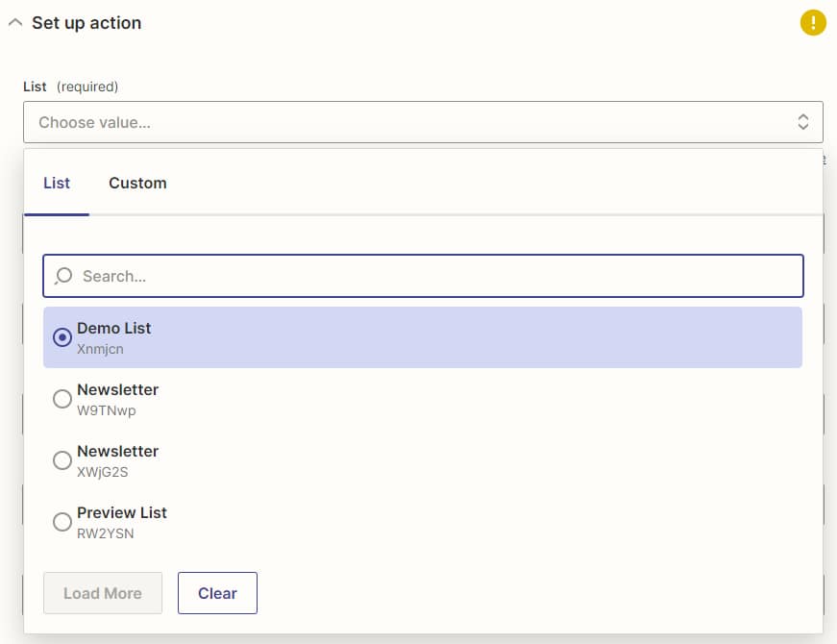The width and height of the screenshot is (837, 644).
Task: Click the 'Set up action' heading text
Action: point(86,23)
